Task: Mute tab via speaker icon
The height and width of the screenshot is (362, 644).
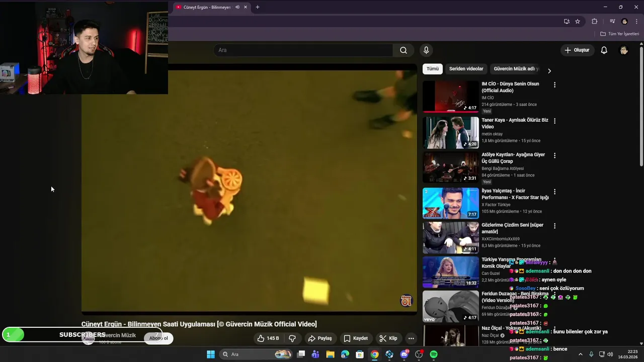Action: (237, 7)
